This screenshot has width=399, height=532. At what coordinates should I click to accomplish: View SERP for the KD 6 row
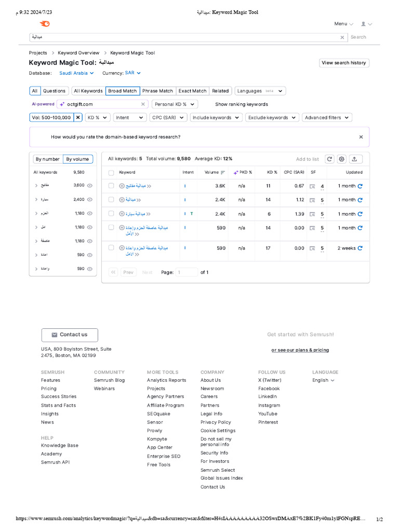coord(312,214)
